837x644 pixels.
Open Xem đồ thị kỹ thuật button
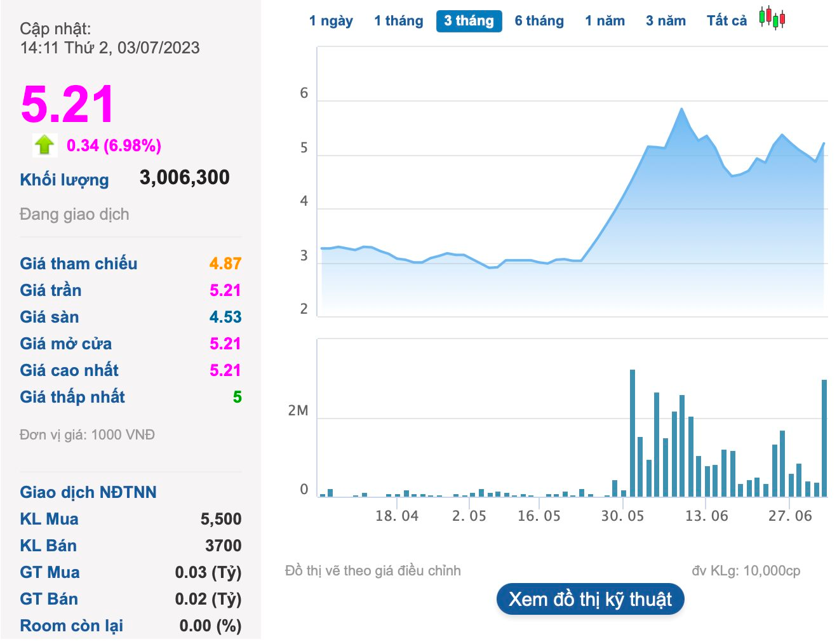tap(590, 599)
